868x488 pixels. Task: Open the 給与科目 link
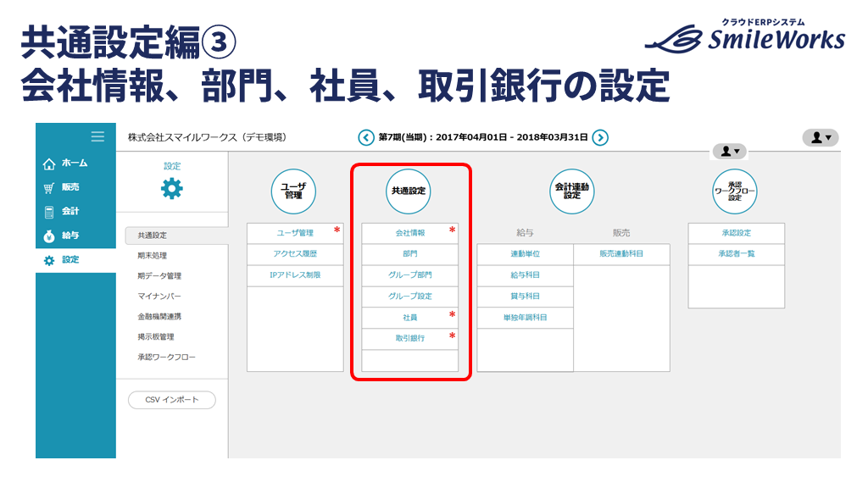pyautogui.click(x=525, y=275)
